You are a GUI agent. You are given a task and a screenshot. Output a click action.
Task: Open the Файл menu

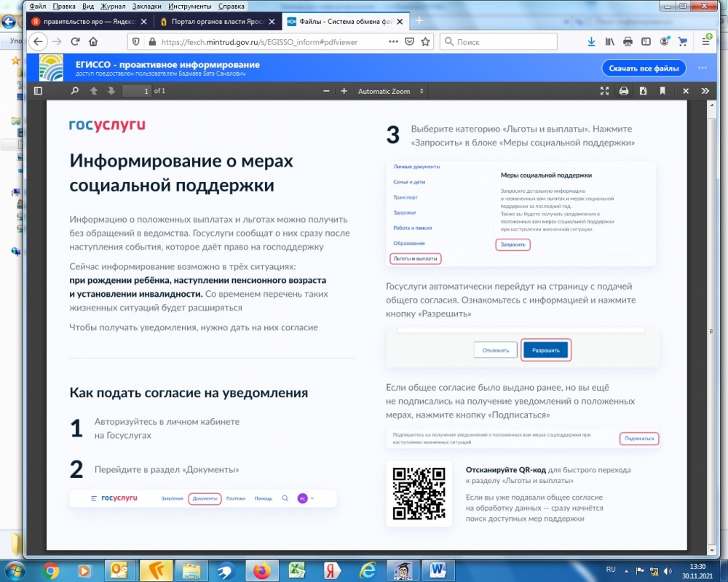pos(38,6)
